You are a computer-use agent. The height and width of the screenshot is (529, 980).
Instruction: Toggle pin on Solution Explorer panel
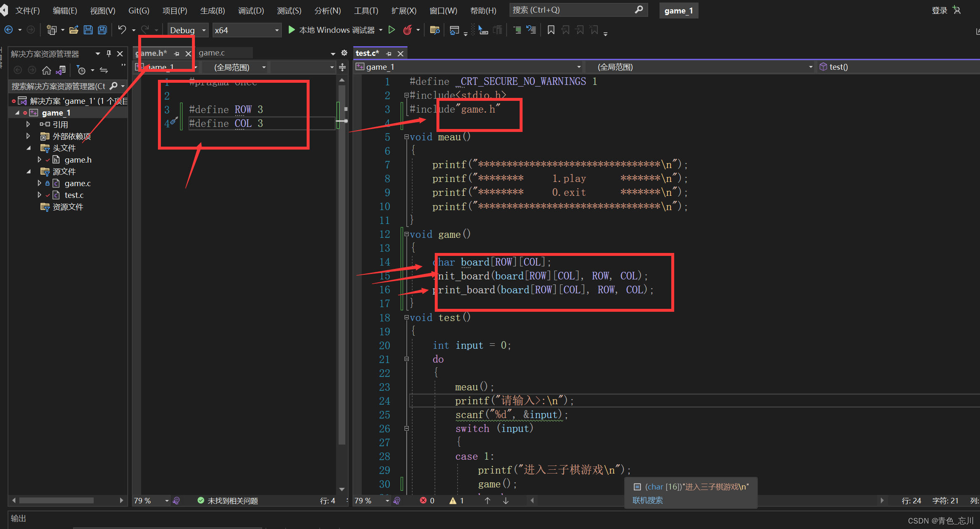[x=109, y=54]
